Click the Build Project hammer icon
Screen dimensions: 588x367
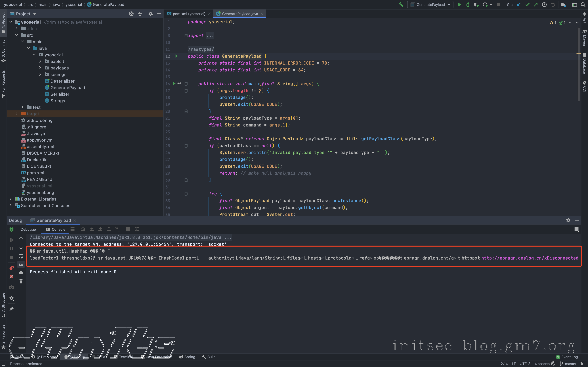tap(401, 5)
